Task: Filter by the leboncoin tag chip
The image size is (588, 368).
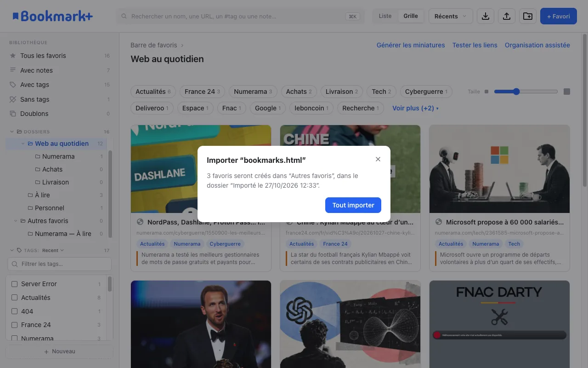Action: (x=311, y=108)
